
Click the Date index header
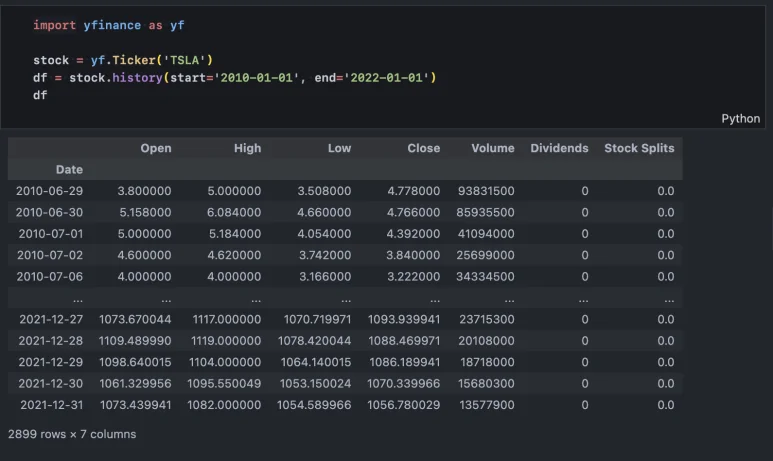[x=69, y=170]
